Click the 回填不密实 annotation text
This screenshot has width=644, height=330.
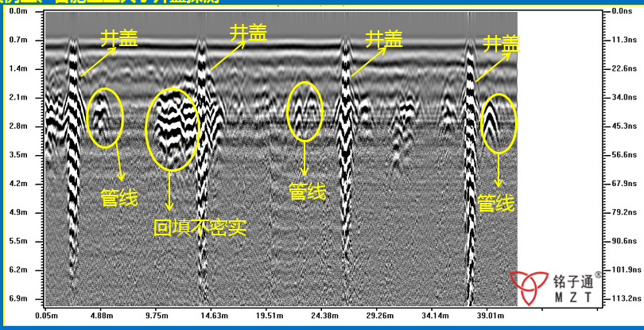point(200,227)
